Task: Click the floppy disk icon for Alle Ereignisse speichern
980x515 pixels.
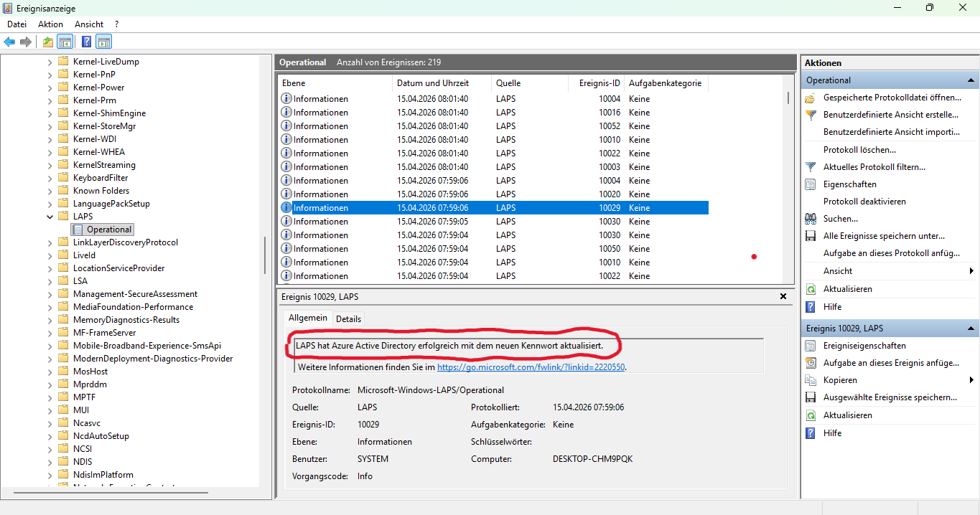Action: (x=811, y=236)
